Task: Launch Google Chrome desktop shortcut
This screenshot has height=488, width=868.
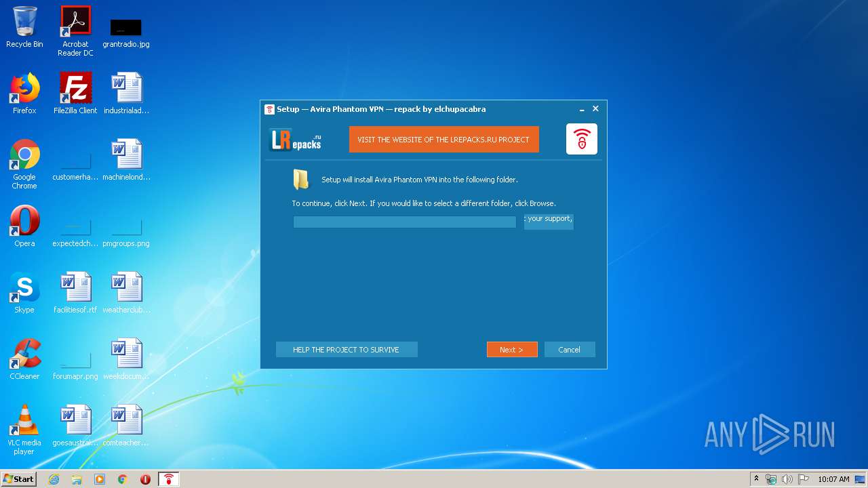Action: click(x=24, y=164)
